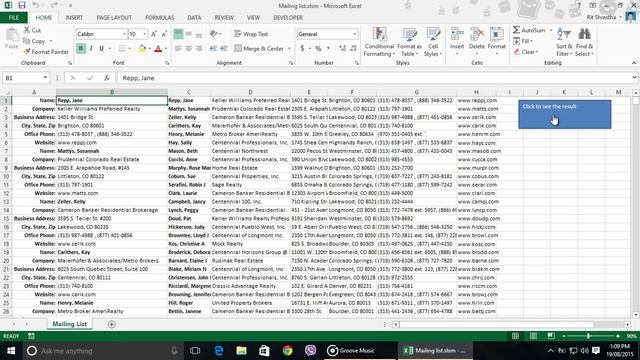This screenshot has height=360, width=640.
Task: Open the FILE tab
Action: click(14, 18)
